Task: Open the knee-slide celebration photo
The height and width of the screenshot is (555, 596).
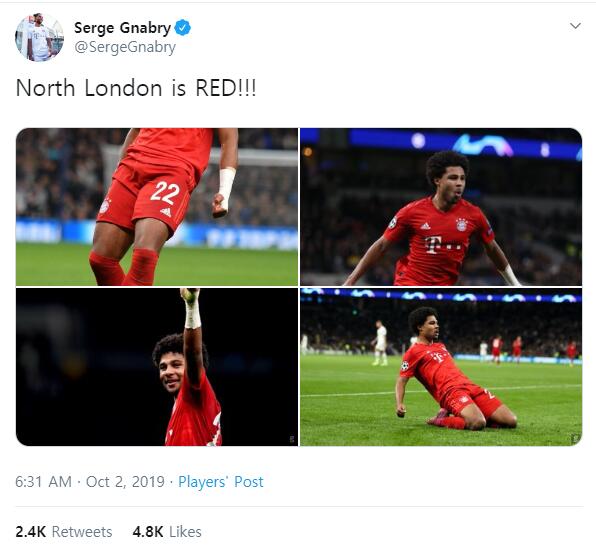Action: coord(441,367)
